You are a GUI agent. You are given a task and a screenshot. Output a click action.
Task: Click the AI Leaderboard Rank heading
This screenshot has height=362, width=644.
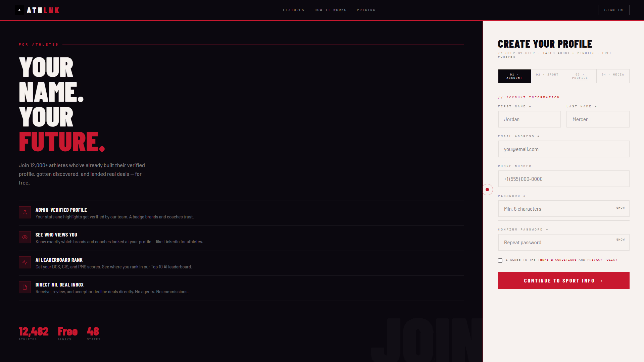59,260
